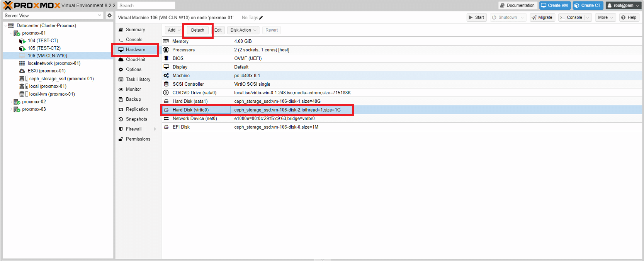Viewport: 644px width, 261px height.
Task: Focus the Search input field
Action: [x=146, y=5]
